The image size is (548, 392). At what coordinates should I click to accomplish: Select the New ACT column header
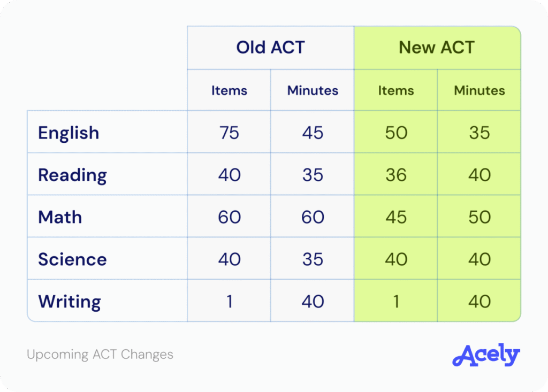[437, 48]
